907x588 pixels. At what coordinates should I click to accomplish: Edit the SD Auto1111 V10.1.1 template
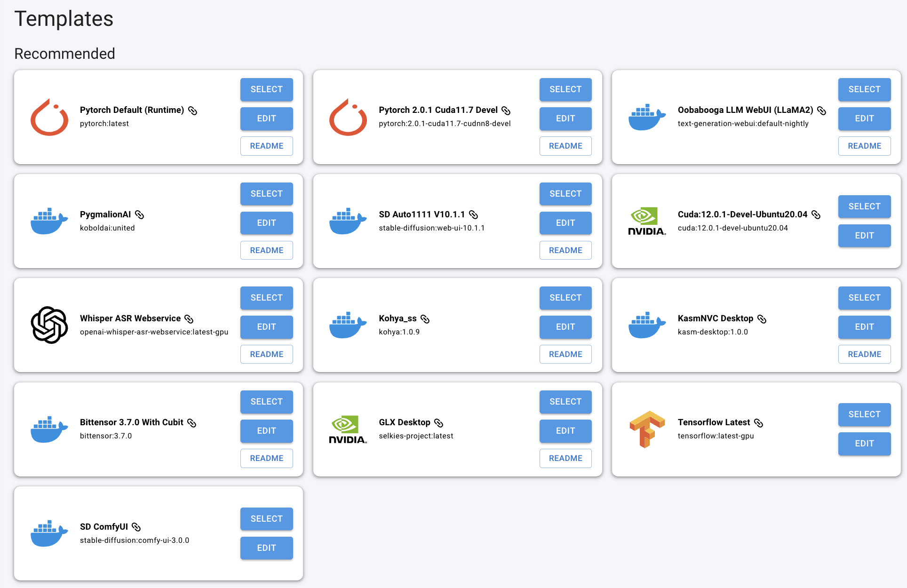tap(565, 223)
